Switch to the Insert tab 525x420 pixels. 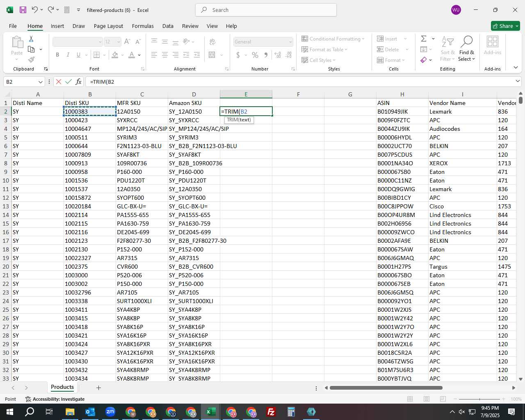57,26
